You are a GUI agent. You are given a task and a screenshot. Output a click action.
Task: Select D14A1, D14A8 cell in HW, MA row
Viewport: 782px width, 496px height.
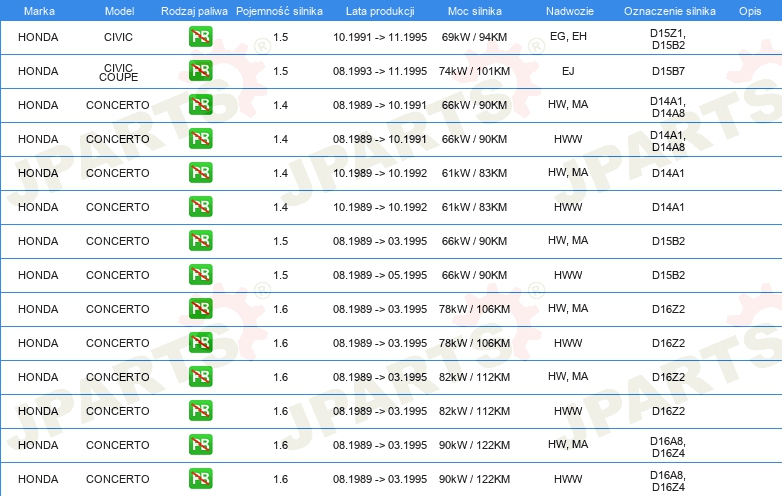(x=668, y=107)
